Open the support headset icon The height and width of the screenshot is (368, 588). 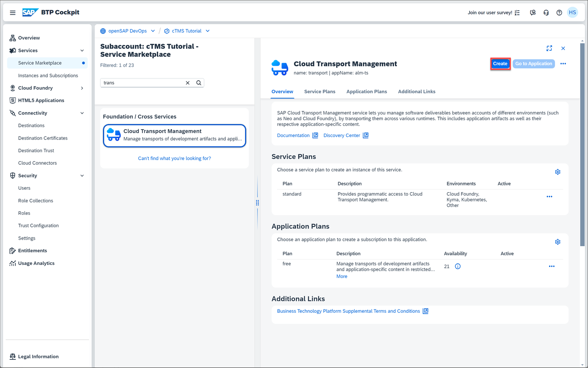click(x=546, y=13)
